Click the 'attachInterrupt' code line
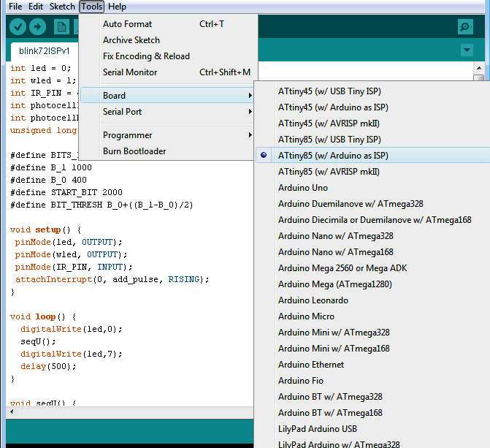Screen dimensions: 490x448 (112, 279)
